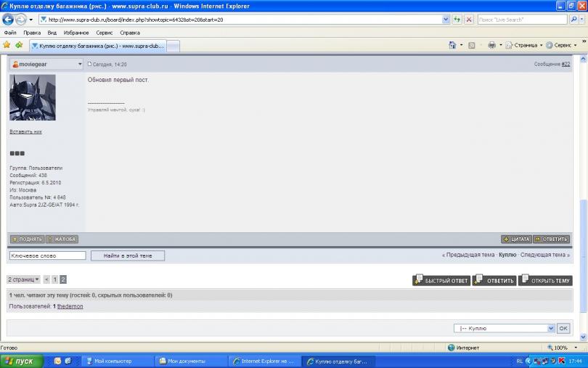Open the Избранное menu
588x368 pixels.
coord(76,33)
